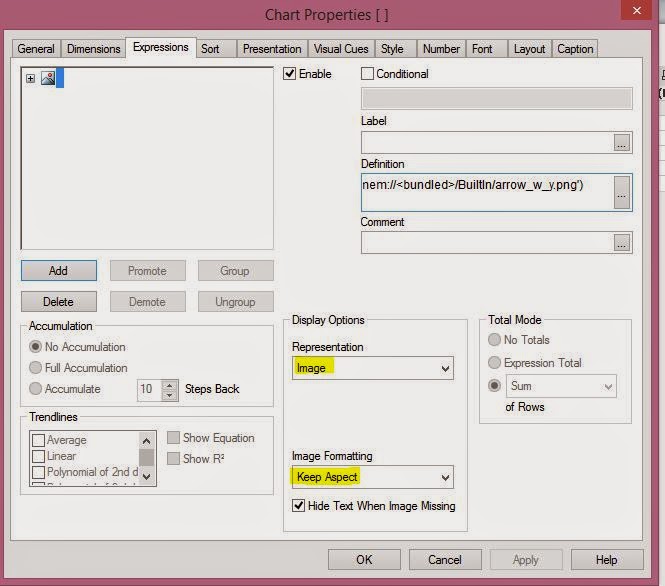This screenshot has width=665, height=586.
Task: Switch to the Presentation tab
Action: [x=272, y=49]
